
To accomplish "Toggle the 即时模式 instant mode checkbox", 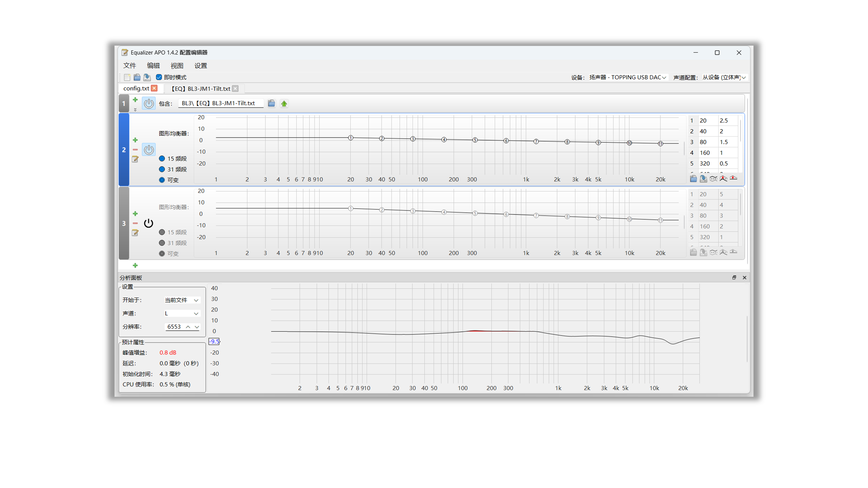I will pyautogui.click(x=159, y=77).
